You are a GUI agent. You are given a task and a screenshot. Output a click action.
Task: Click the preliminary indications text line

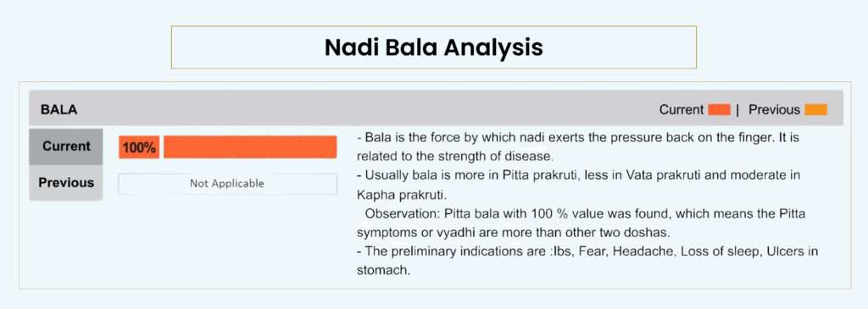point(587,251)
